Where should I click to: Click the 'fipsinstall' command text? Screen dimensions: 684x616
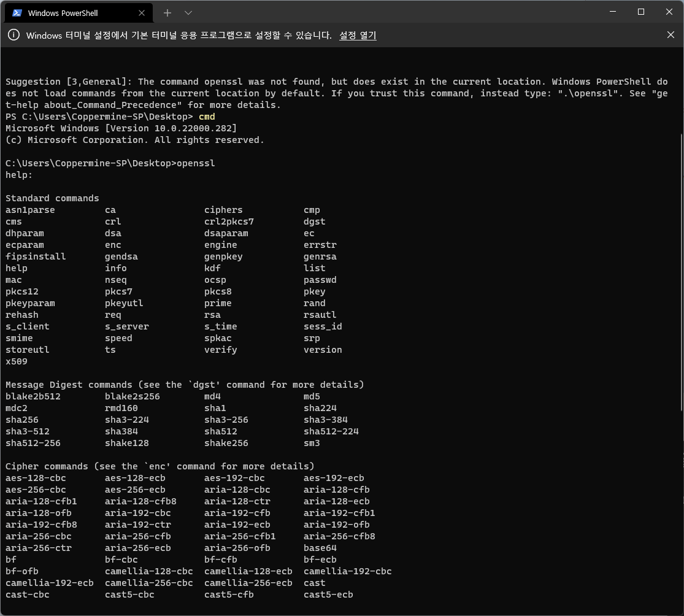click(x=36, y=256)
